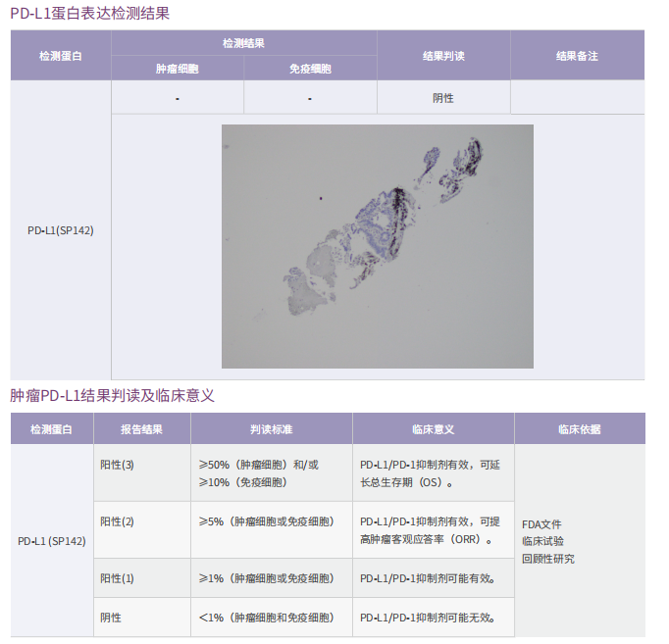The height and width of the screenshot is (644, 669).
Task: Open the 回顾性研究 reference
Action: (548, 559)
